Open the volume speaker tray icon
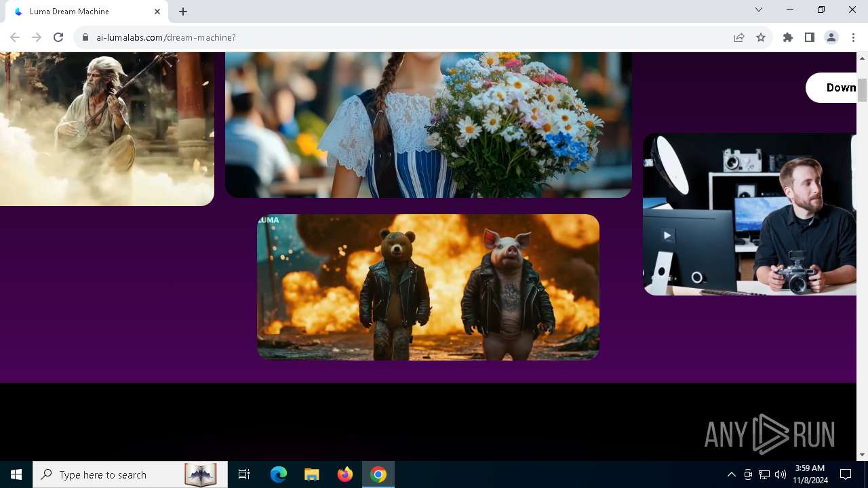 tap(781, 474)
